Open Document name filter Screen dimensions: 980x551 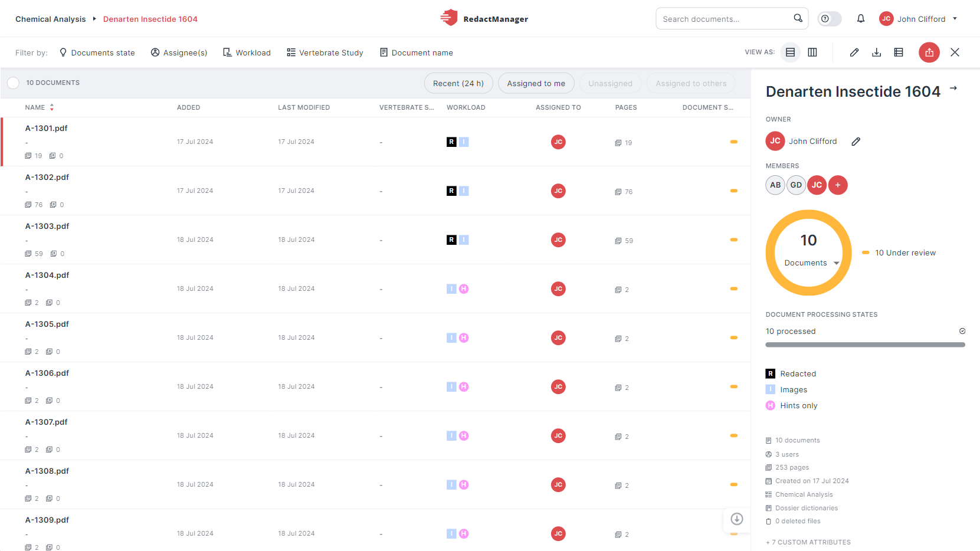tap(417, 53)
